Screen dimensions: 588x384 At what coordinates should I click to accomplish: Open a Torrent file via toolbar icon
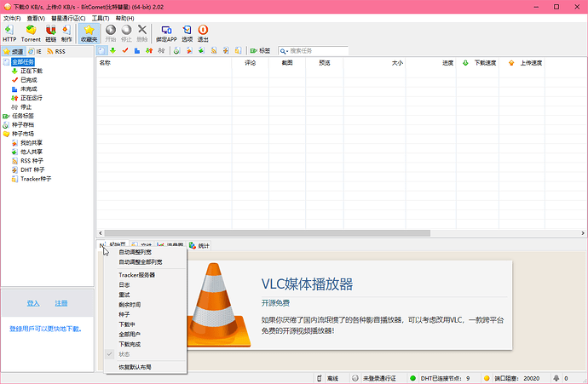coord(31,33)
